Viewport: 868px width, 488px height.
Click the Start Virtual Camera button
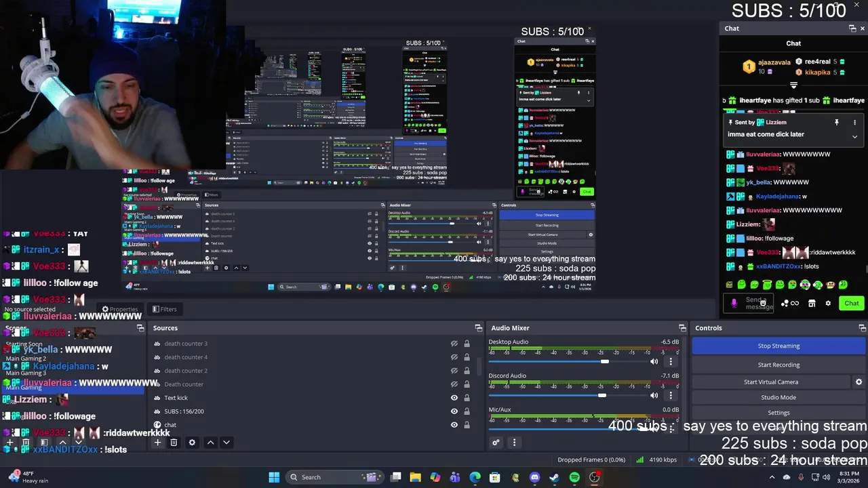[x=771, y=382]
